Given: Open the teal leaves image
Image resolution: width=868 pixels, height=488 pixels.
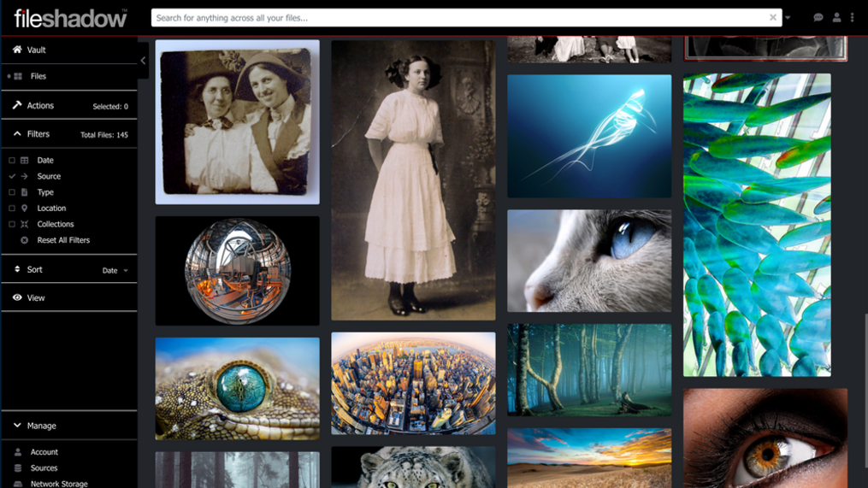Looking at the screenshot, I should [x=758, y=225].
